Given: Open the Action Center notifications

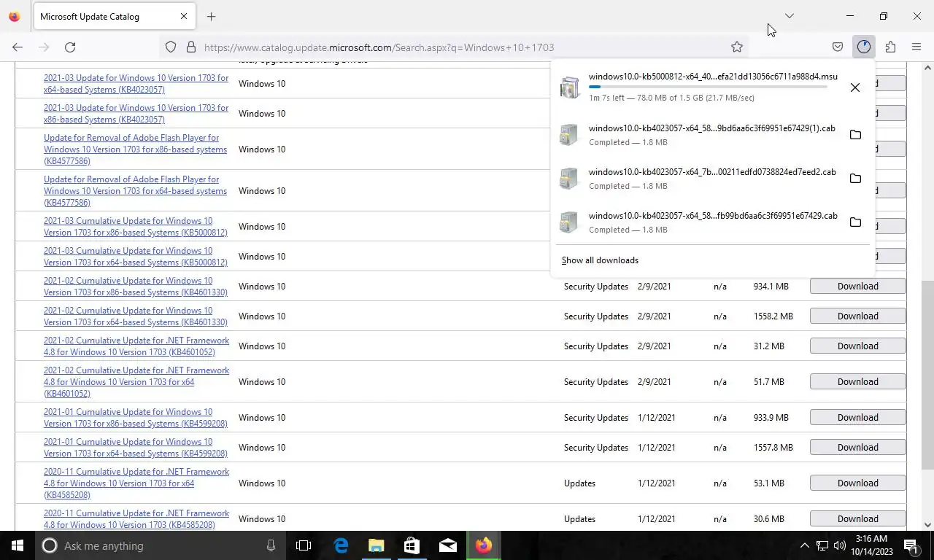Looking at the screenshot, I should 911,545.
